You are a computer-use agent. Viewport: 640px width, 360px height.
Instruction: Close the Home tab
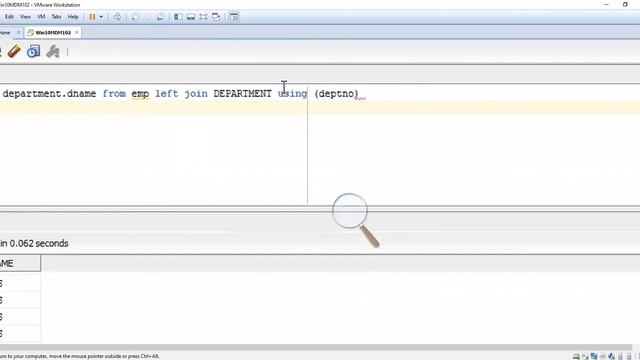tap(18, 32)
